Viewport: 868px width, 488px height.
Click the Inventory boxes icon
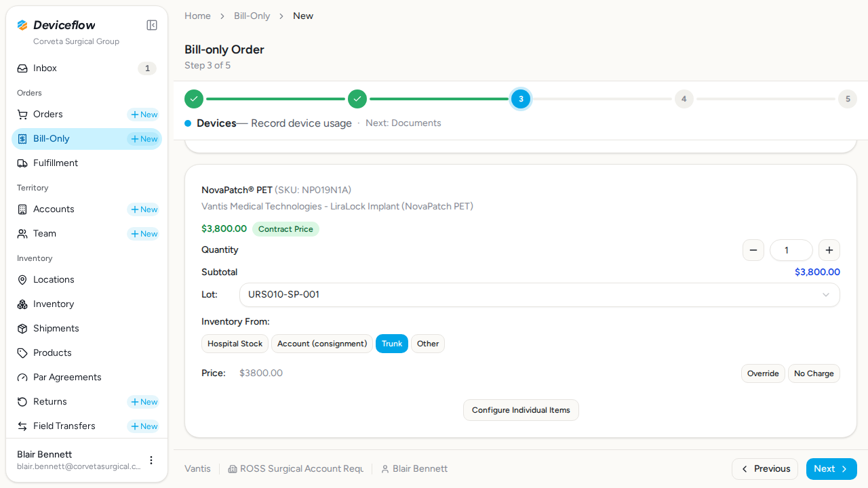click(x=22, y=304)
